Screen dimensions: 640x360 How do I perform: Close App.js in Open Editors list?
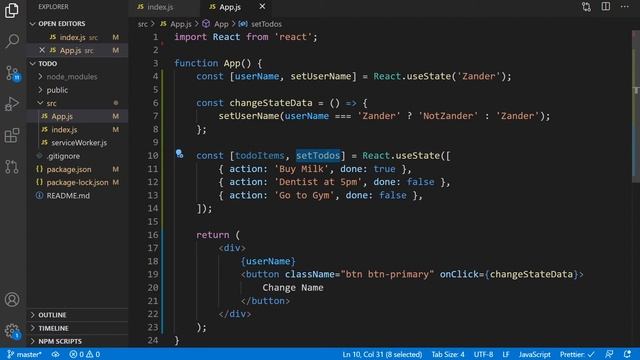coord(42,50)
